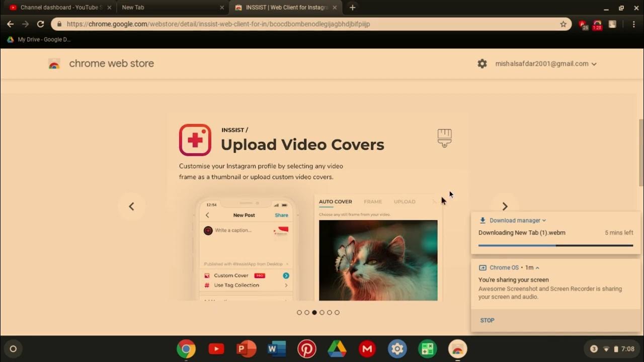Open the launcher circle button in shelf

13,349
